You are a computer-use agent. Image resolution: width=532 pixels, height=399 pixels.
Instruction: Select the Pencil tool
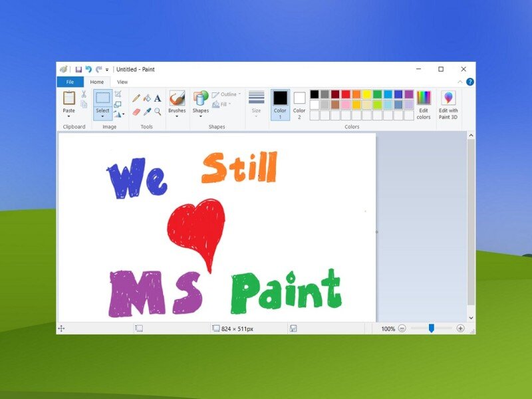[136, 97]
